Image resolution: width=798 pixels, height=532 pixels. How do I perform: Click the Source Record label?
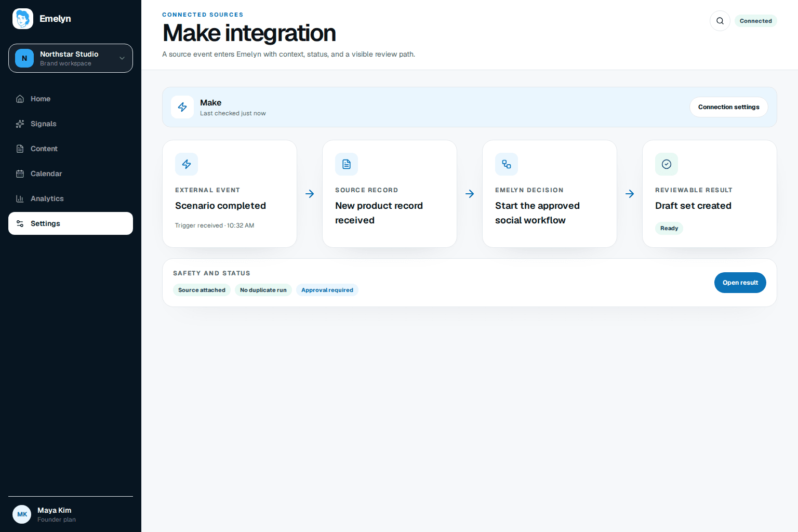pos(366,190)
